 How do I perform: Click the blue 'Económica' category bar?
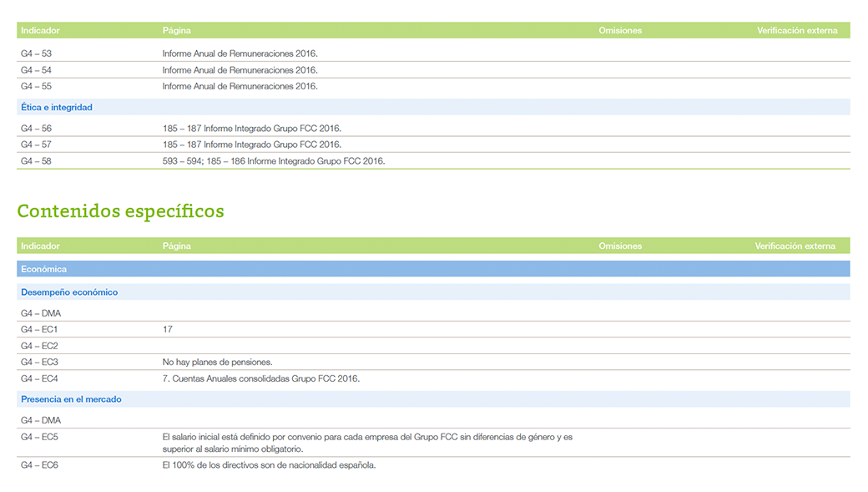coord(433,269)
